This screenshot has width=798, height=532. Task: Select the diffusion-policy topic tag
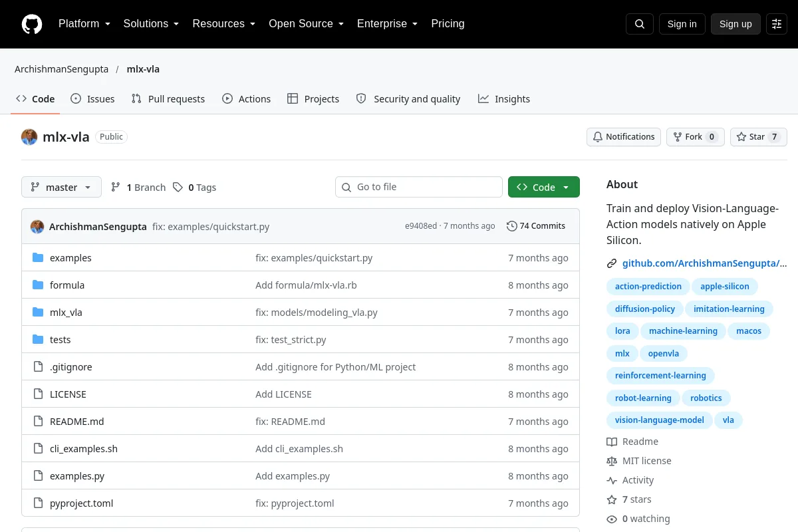pos(645,309)
